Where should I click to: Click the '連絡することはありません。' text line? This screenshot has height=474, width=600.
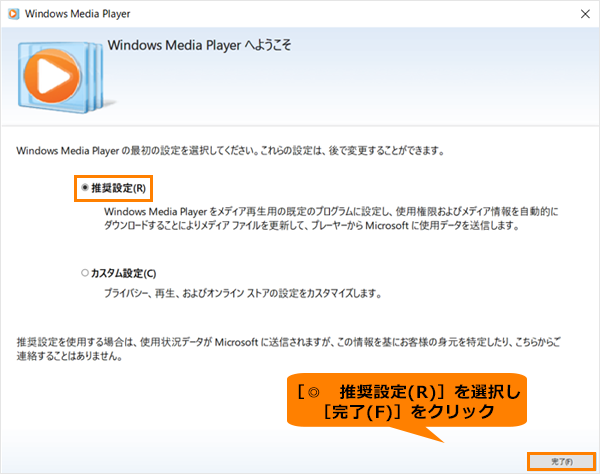click(x=70, y=356)
